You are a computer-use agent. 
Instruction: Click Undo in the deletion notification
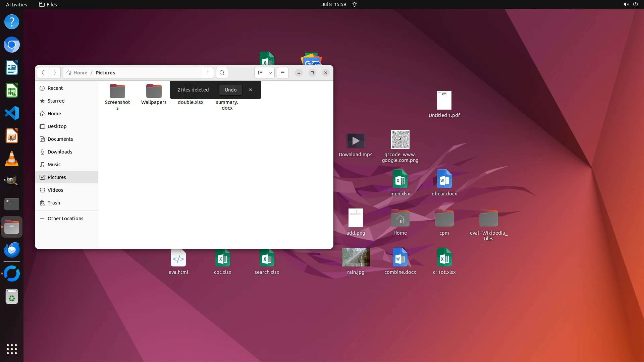(230, 90)
